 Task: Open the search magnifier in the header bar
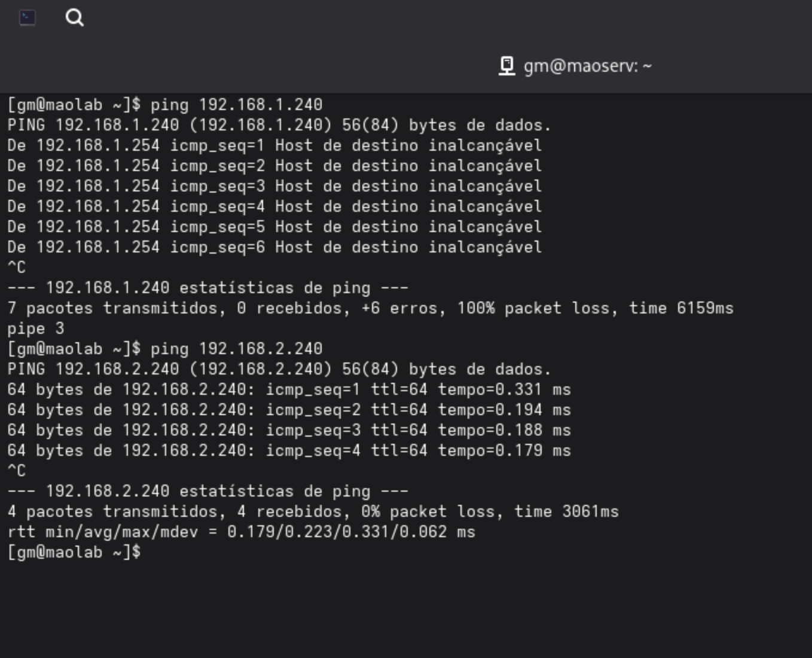[x=74, y=18]
